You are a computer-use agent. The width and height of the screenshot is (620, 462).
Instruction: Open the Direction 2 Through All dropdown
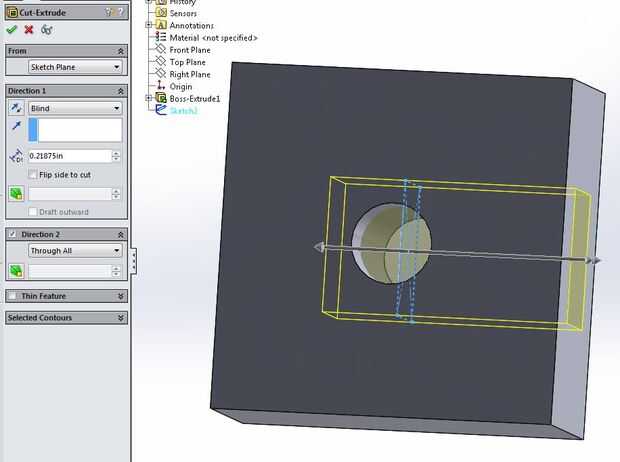(75, 250)
